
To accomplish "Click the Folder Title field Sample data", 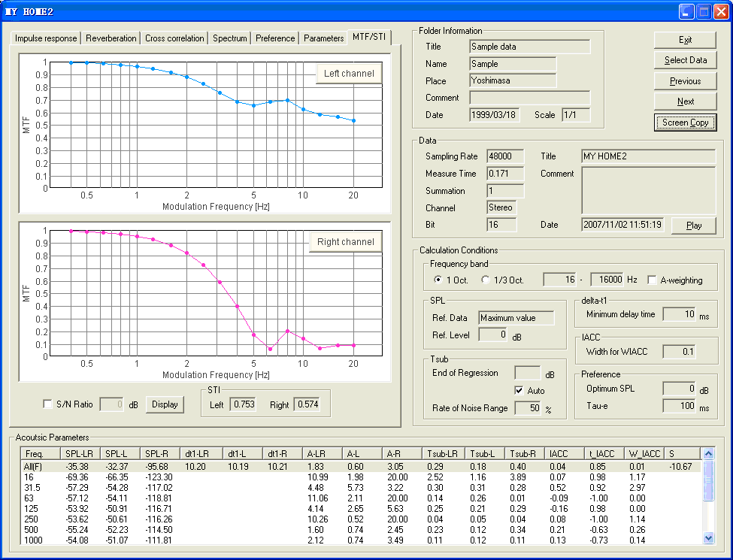I will coord(530,47).
